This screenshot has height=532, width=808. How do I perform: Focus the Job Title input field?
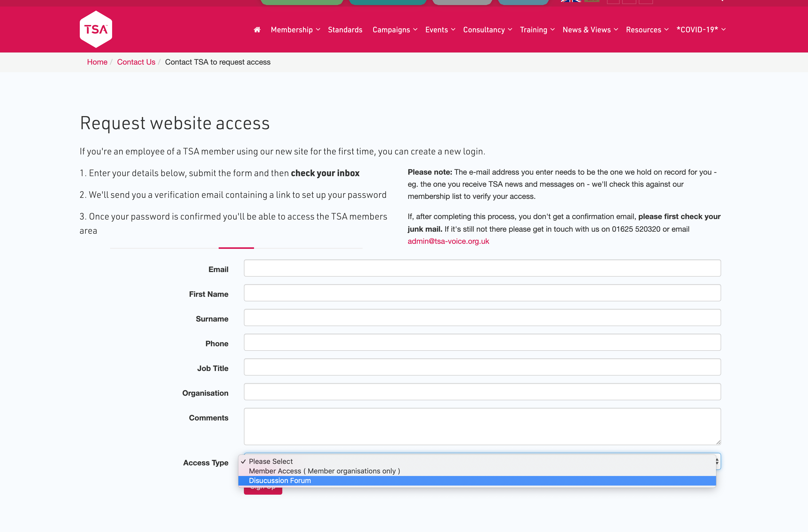pyautogui.click(x=482, y=367)
